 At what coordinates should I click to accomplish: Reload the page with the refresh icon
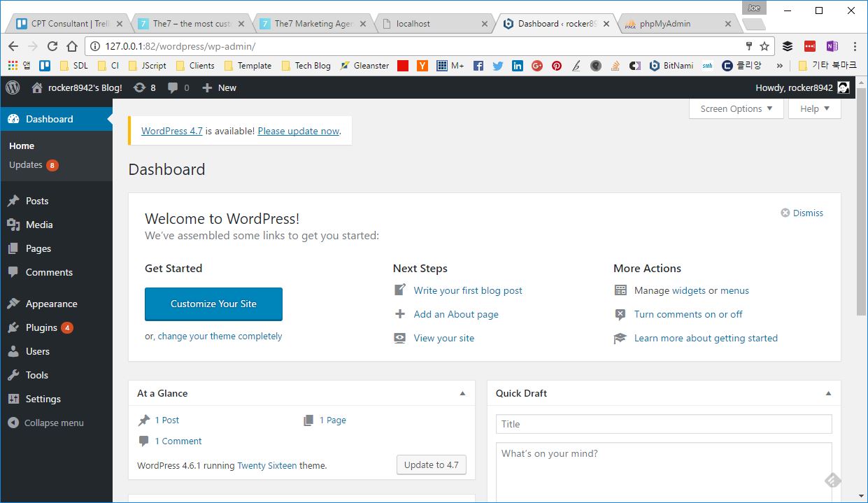(x=52, y=46)
